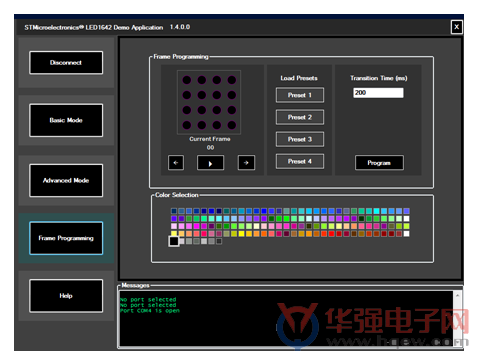Open the Frame Programming panel
The width and height of the screenshot is (479, 361).
[66, 238]
